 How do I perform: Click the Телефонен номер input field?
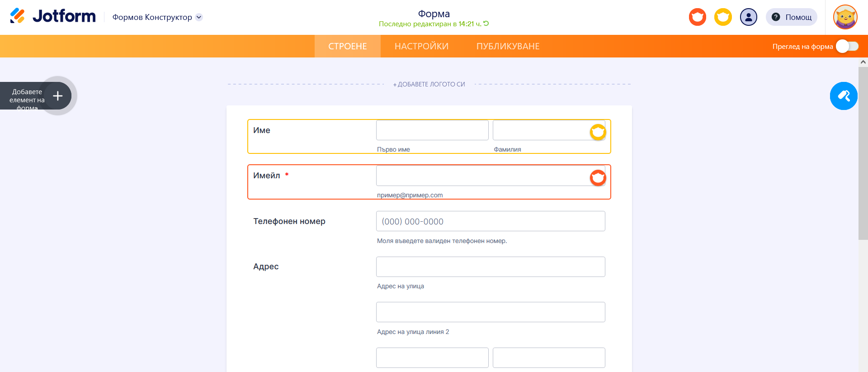[490, 221]
